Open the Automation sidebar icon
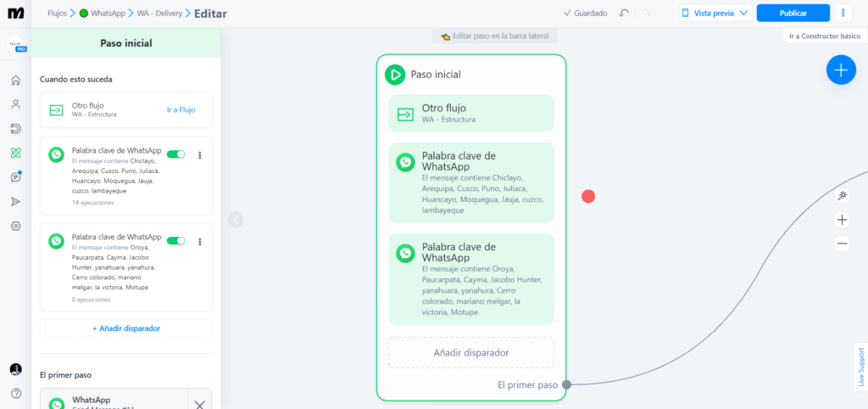Viewport: 868px width, 409px height. (16, 129)
